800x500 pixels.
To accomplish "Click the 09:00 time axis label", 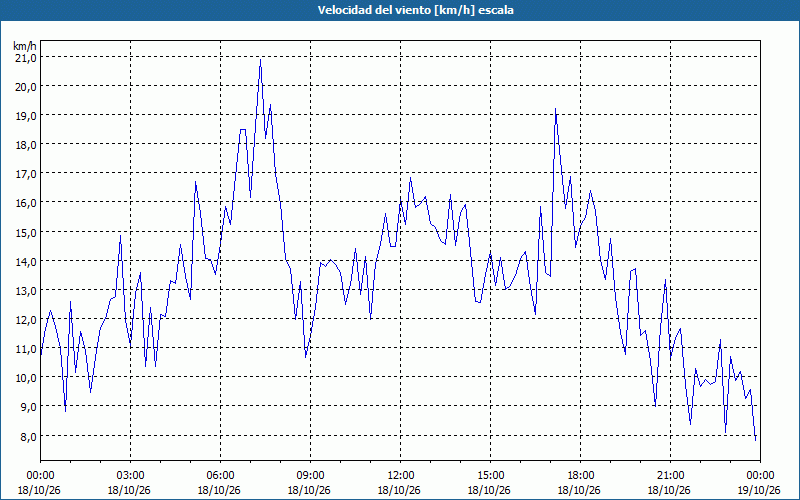I will tap(310, 476).
